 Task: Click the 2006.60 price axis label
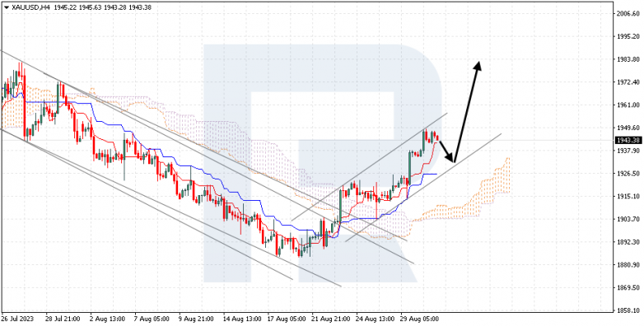click(628, 13)
